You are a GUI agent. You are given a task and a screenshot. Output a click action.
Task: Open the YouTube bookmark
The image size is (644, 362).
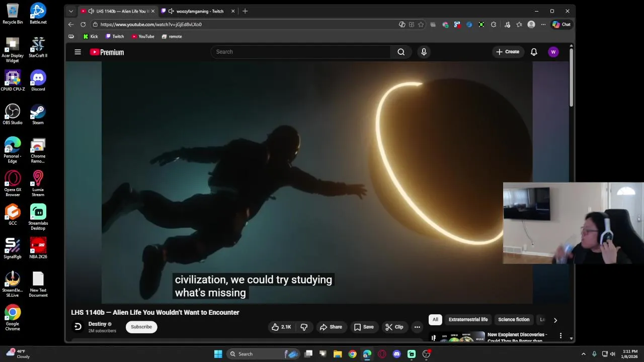tap(143, 36)
